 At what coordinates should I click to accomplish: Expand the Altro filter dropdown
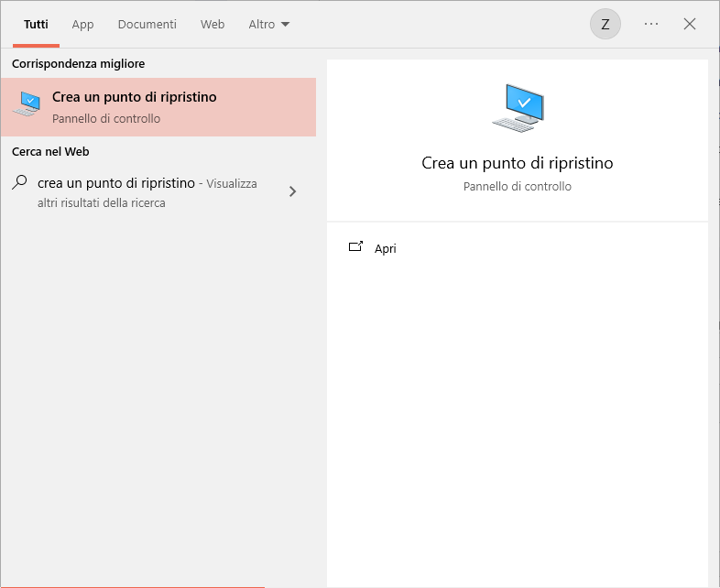268,25
